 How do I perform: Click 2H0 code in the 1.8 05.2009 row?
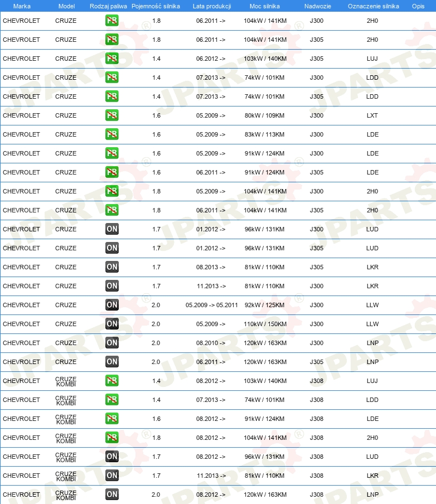(x=372, y=191)
